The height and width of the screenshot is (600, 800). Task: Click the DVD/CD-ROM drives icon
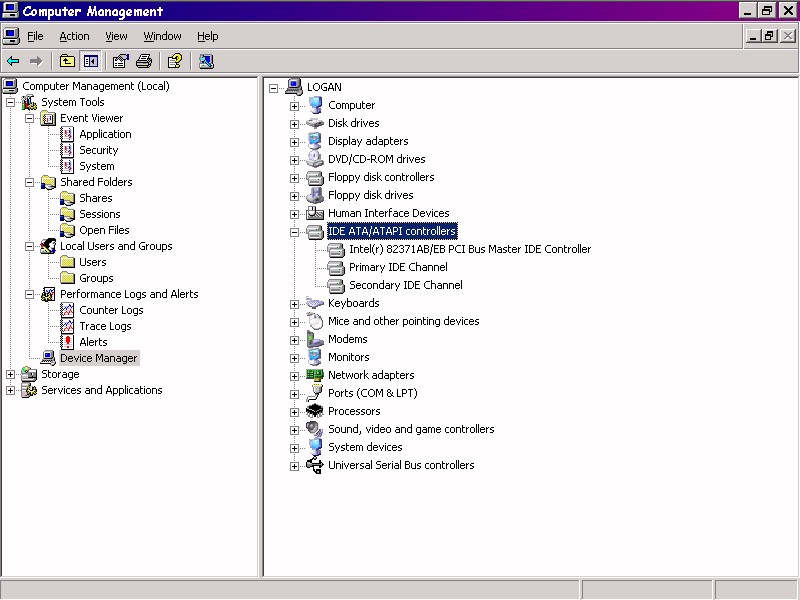315,159
